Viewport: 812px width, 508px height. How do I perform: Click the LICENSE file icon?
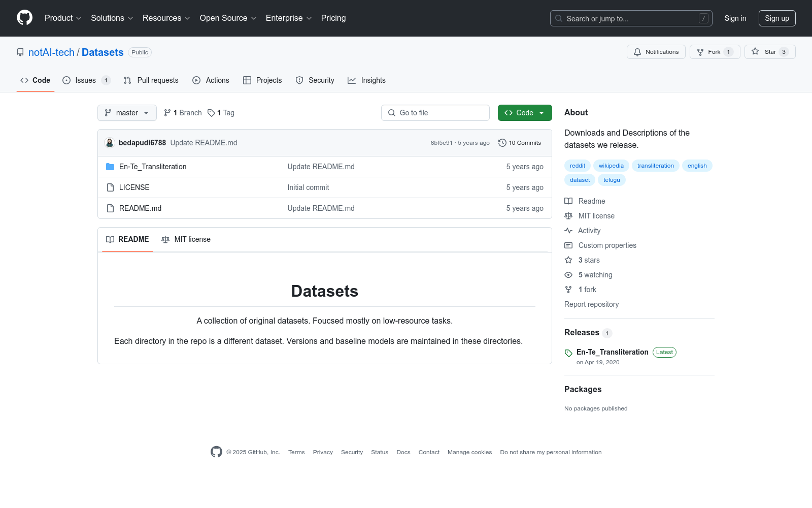click(x=110, y=187)
